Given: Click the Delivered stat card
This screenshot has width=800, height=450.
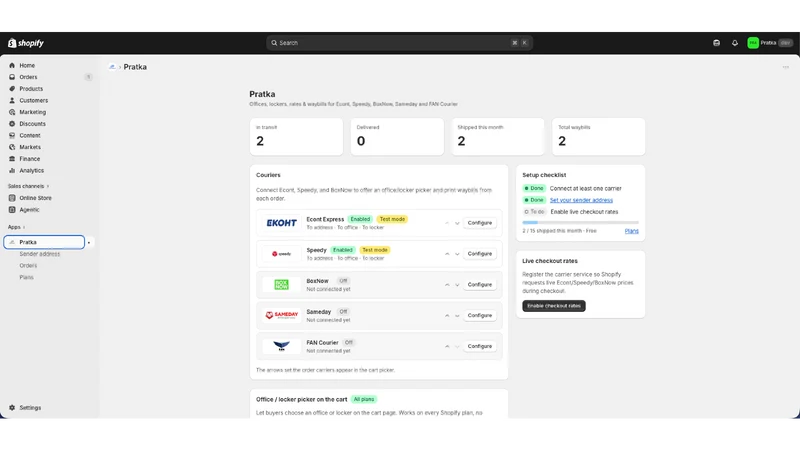Looking at the screenshot, I should (397, 137).
